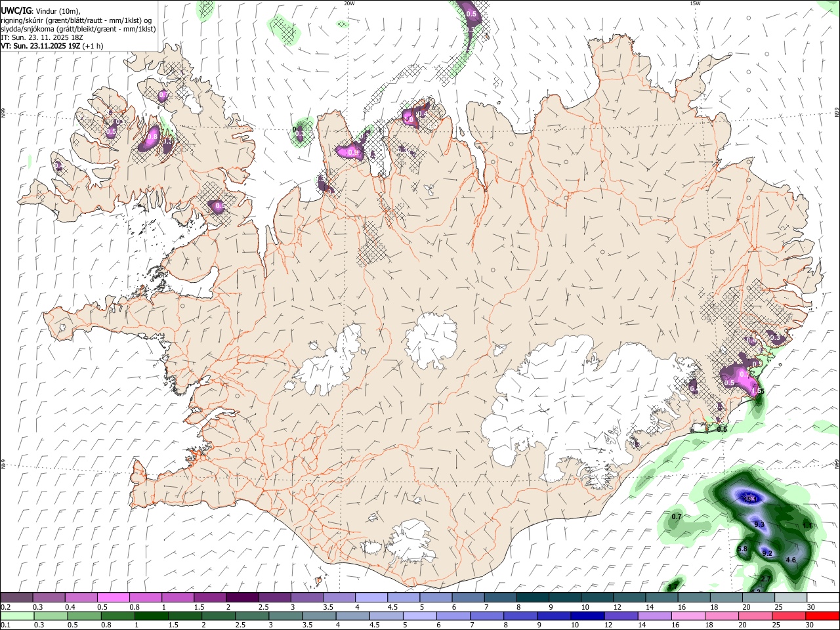Click the '15W' longitude label
Viewport: 840px width, 630px height.
tap(694, 3)
